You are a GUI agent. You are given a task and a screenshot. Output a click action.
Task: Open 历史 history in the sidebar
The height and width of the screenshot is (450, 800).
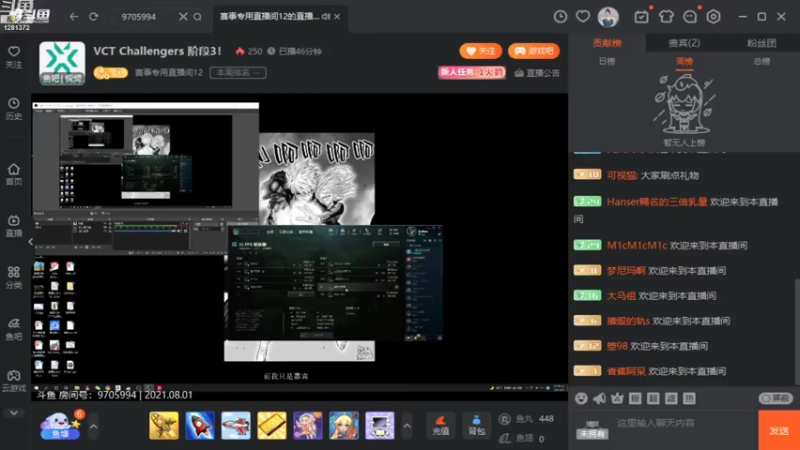pyautogui.click(x=14, y=109)
